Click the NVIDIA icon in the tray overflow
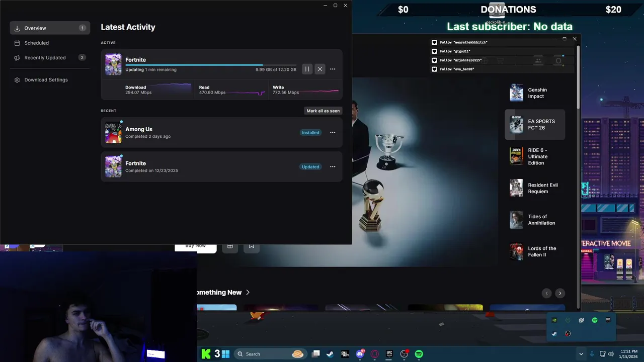Viewport: 644px width, 362px height. click(x=554, y=320)
